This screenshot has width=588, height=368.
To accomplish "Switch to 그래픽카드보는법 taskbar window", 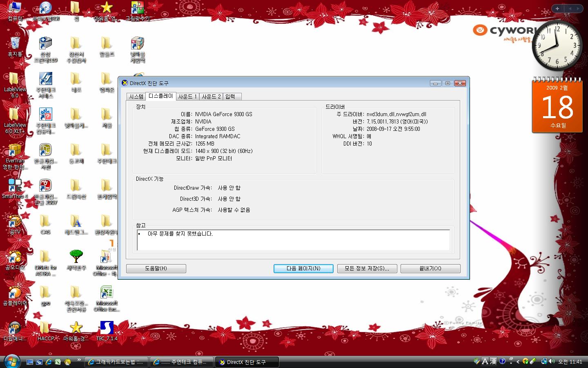I will pyautogui.click(x=116, y=362).
